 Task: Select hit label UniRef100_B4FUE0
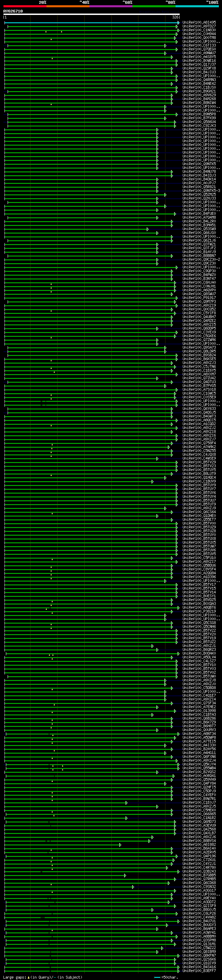pyautogui.click(x=199, y=214)
